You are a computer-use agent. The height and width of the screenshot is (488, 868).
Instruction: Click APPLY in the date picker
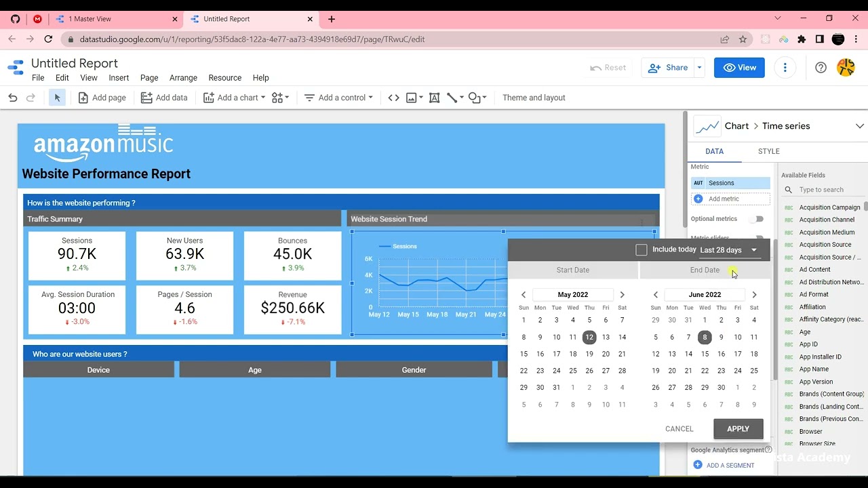tap(738, 428)
